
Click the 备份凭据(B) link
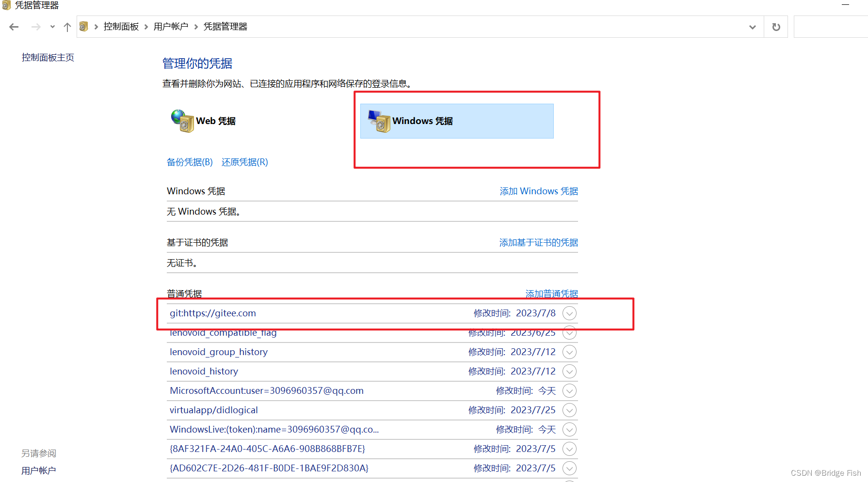190,162
